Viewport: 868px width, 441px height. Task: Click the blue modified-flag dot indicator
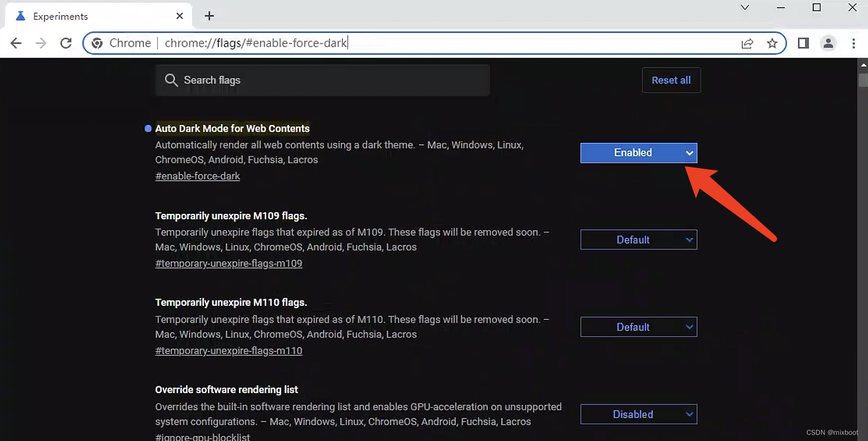pos(148,128)
